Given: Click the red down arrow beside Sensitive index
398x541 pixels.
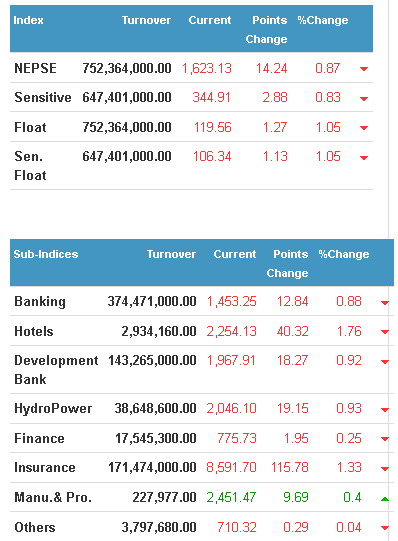Looking at the screenshot, I should click(x=364, y=99).
